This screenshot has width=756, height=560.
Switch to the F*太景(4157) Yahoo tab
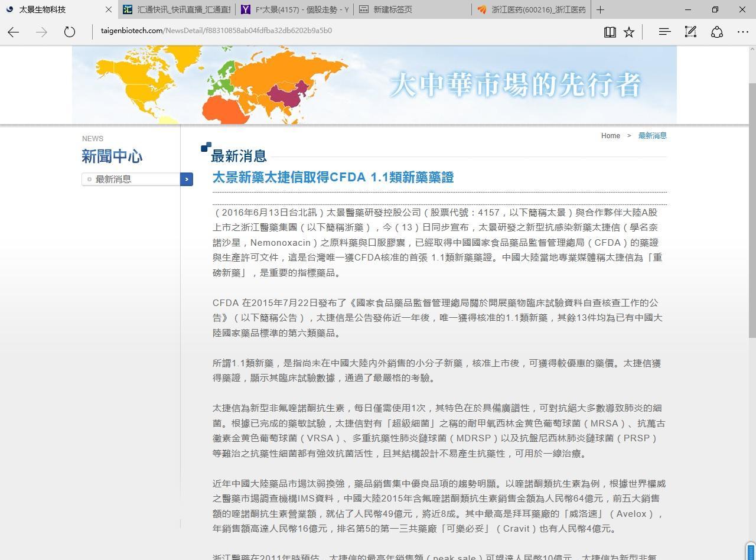(x=294, y=9)
